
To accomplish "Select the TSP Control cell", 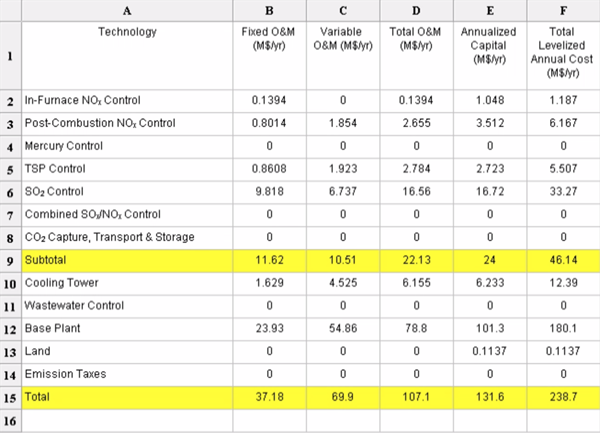I will point(127,169).
